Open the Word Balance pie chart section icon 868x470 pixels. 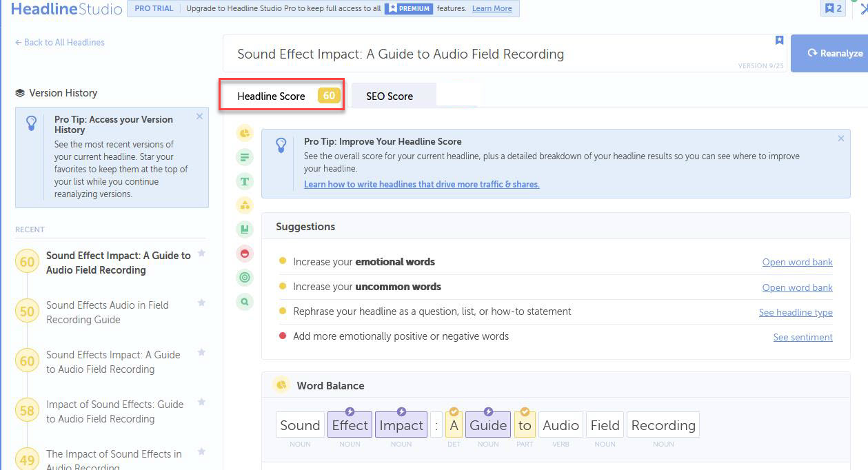[x=244, y=133]
